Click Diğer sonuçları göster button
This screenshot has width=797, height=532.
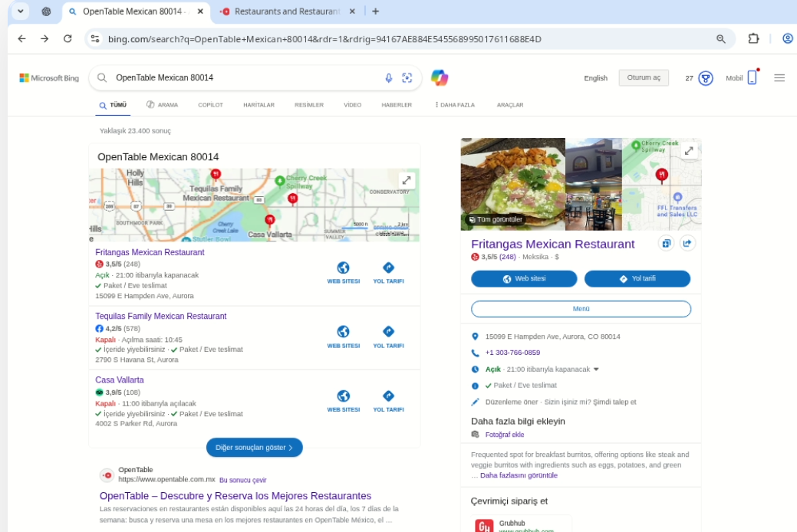254,448
